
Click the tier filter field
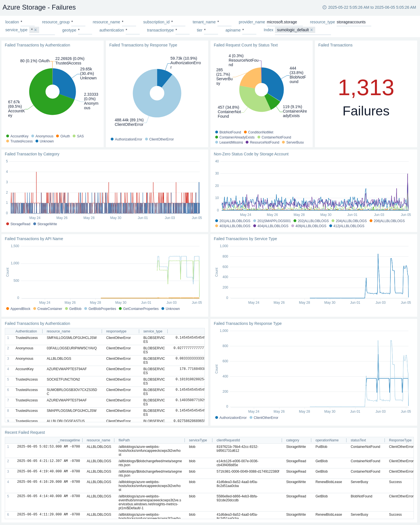pos(211,30)
